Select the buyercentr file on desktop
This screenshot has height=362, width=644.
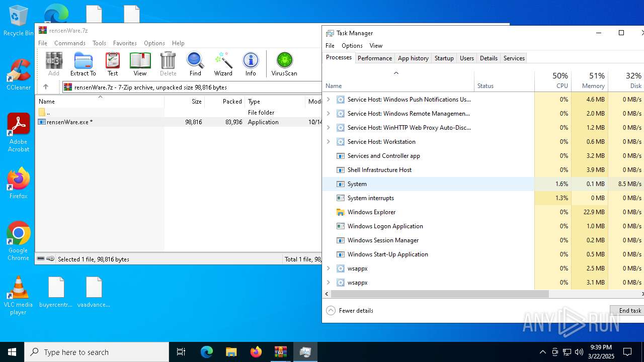coord(56,292)
